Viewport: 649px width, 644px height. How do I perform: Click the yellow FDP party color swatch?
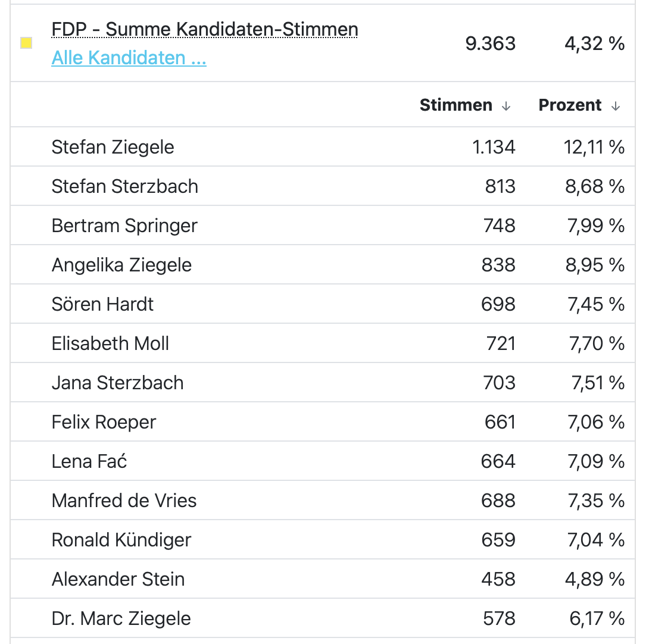(26, 43)
